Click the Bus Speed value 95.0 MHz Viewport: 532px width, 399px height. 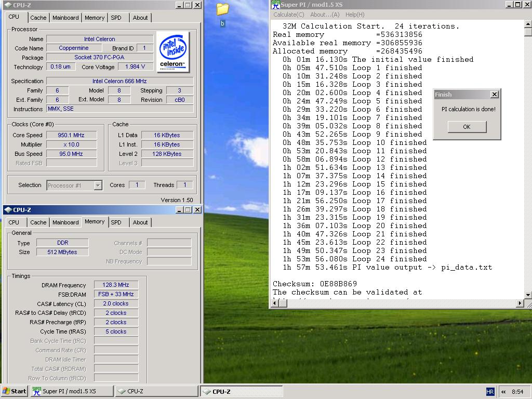pos(71,154)
